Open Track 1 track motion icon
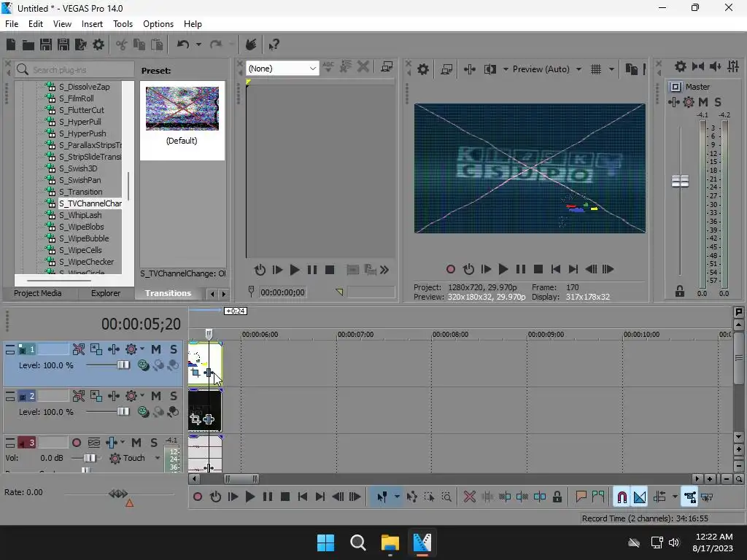This screenshot has width=747, height=560. (x=96, y=349)
